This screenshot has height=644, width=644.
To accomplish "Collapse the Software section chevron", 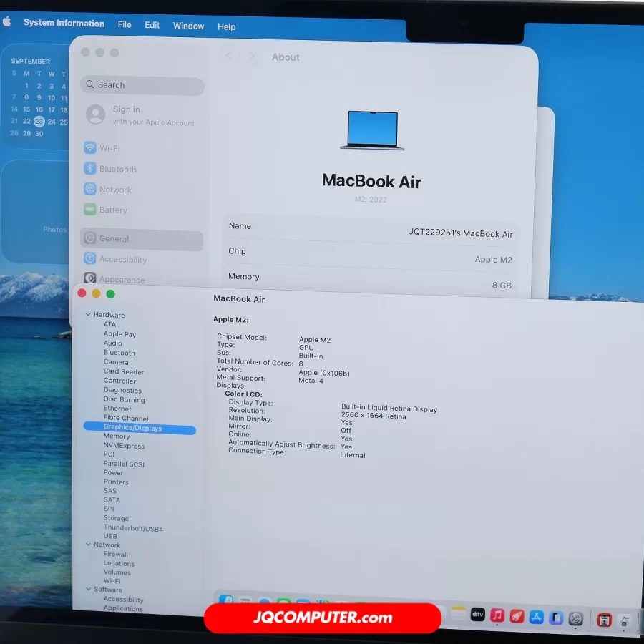I will tap(88, 589).
